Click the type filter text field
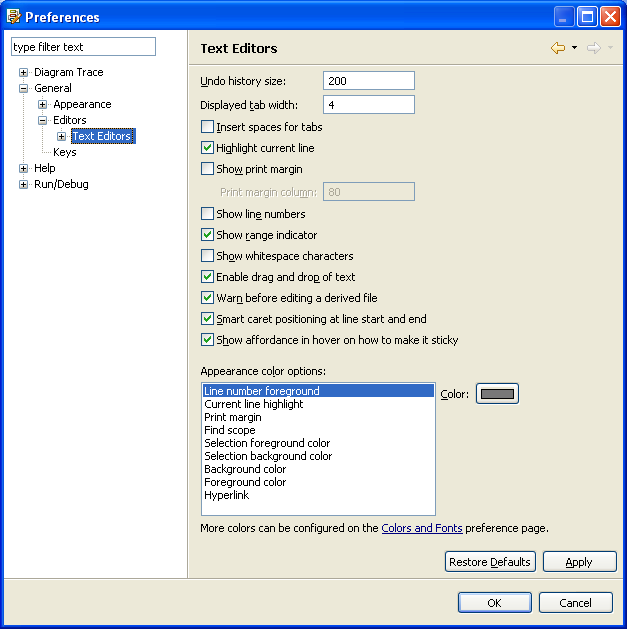 (x=83, y=47)
